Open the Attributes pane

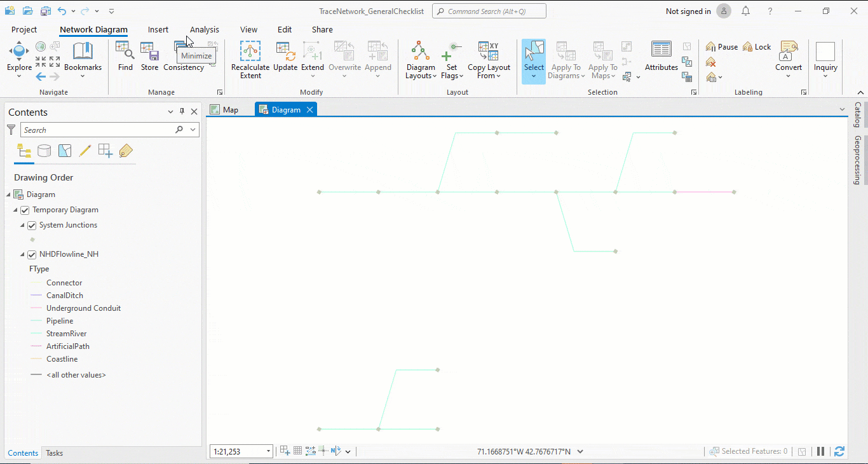pyautogui.click(x=661, y=57)
